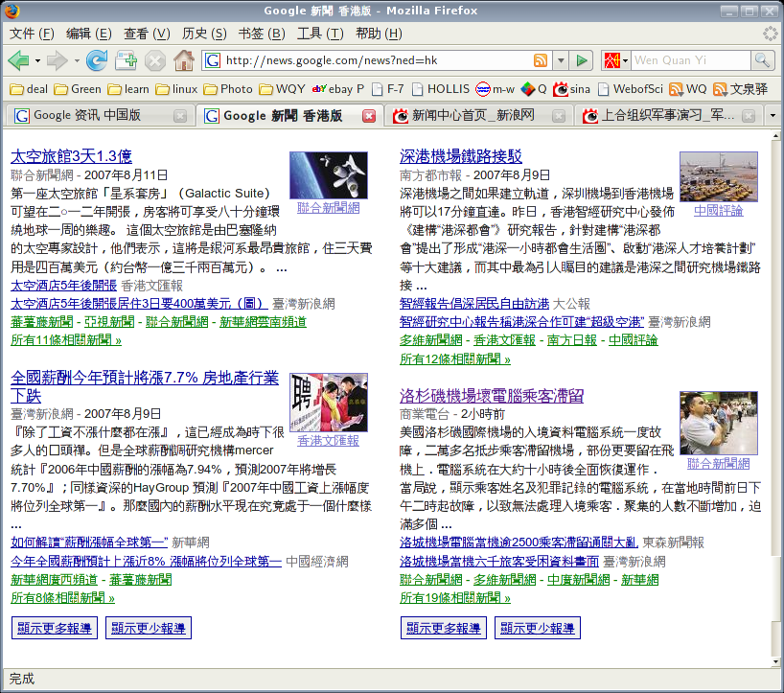Open the 书签 (B) menu
The width and height of the screenshot is (784, 693).
[x=262, y=34]
